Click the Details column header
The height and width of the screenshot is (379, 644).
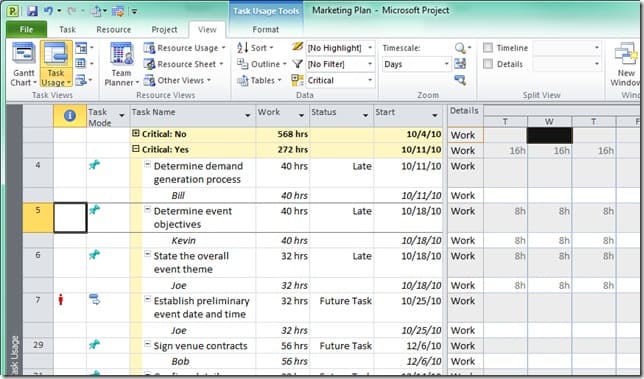point(465,116)
